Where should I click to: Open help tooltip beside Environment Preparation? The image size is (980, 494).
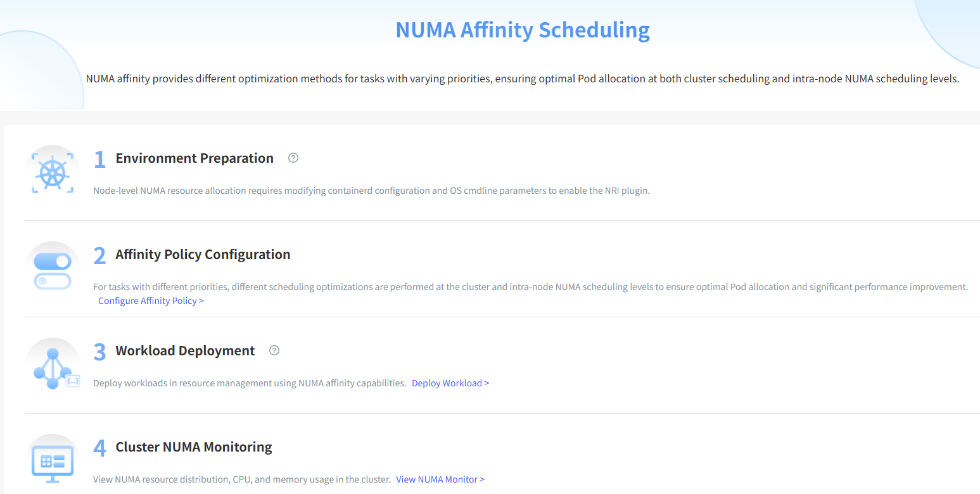pos(293,158)
